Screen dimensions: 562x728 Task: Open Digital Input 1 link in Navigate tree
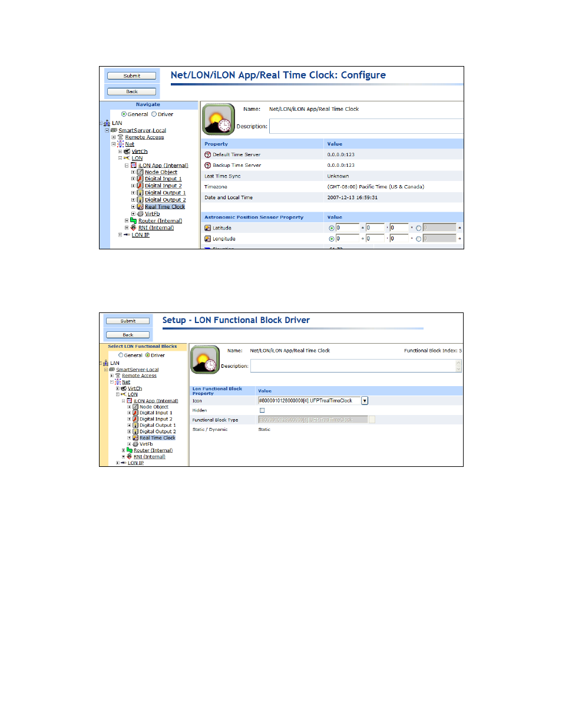pyautogui.click(x=163, y=179)
